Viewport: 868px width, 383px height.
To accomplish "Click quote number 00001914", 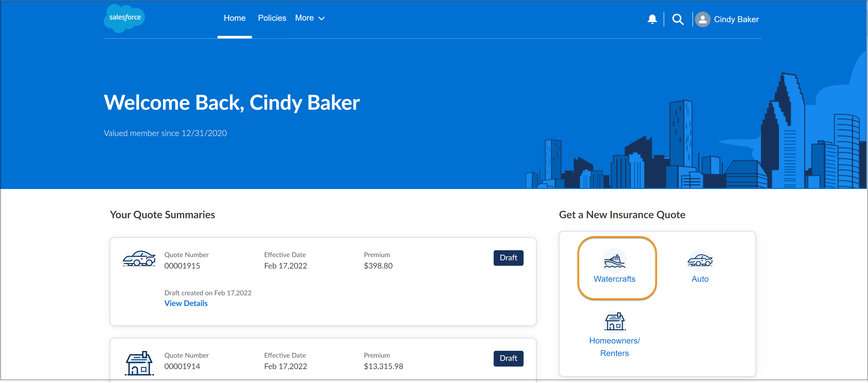I will pyautogui.click(x=182, y=366).
